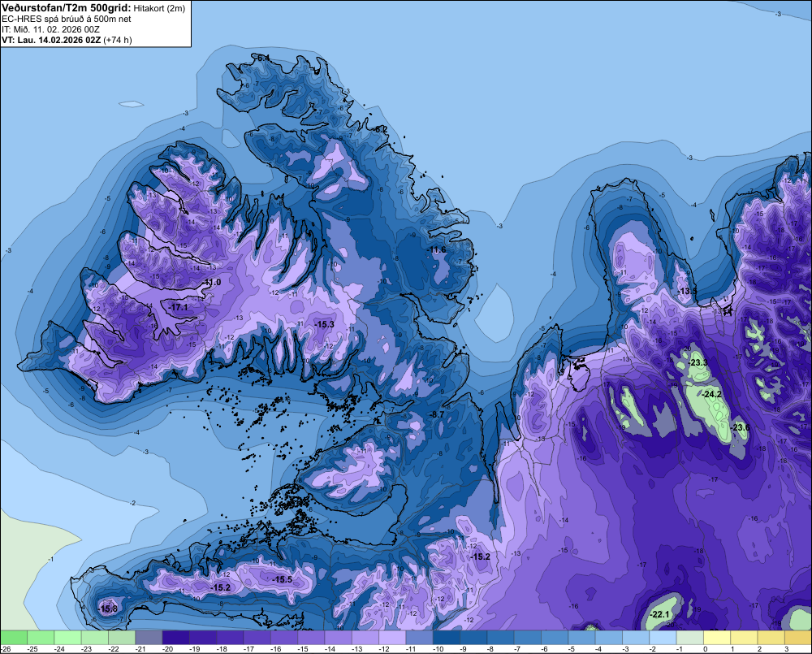
Task: Click the -11.6 temperature label
Action: click(437, 249)
